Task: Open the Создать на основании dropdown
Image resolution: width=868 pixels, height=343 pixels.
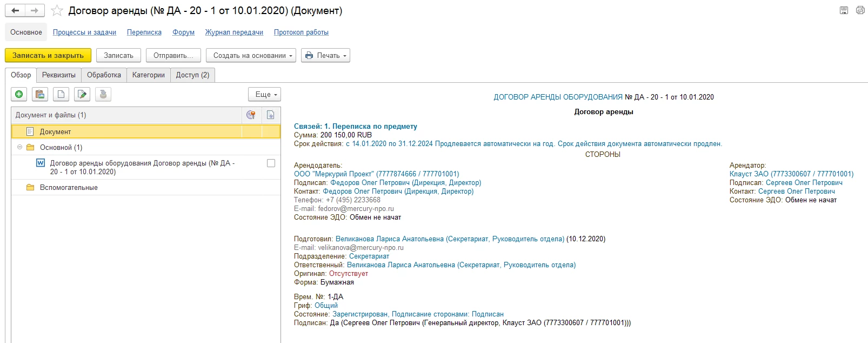Action: click(x=251, y=55)
